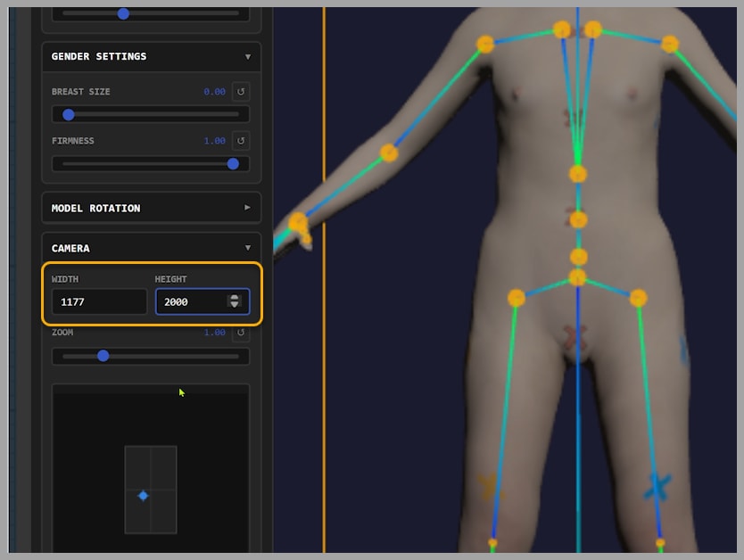Click the Height input field

click(192, 301)
